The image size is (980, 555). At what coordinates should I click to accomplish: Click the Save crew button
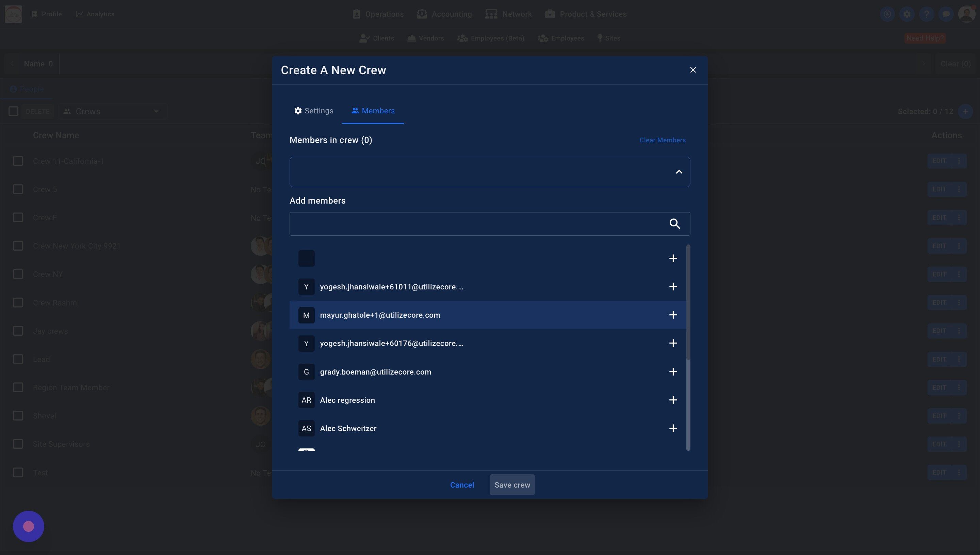(511, 485)
